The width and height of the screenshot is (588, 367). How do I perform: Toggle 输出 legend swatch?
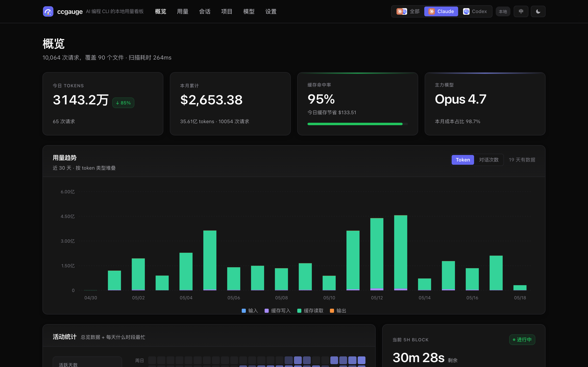tap(332, 311)
